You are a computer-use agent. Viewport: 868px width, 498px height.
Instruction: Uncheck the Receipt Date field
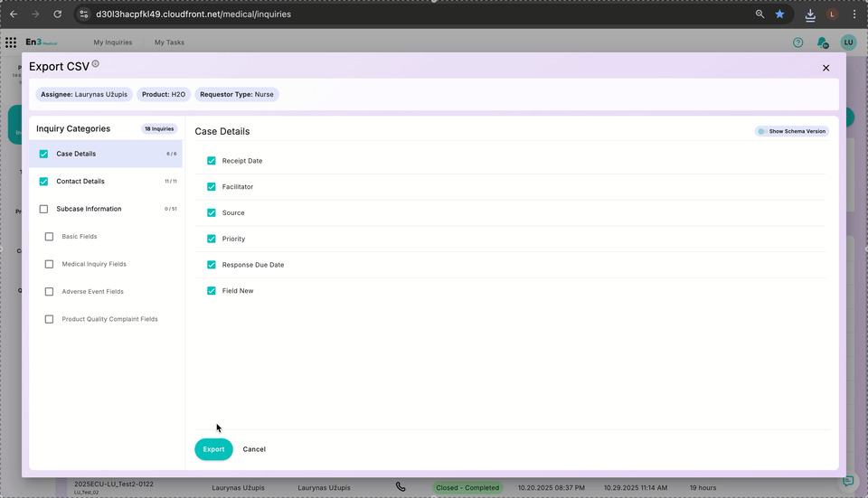point(212,161)
